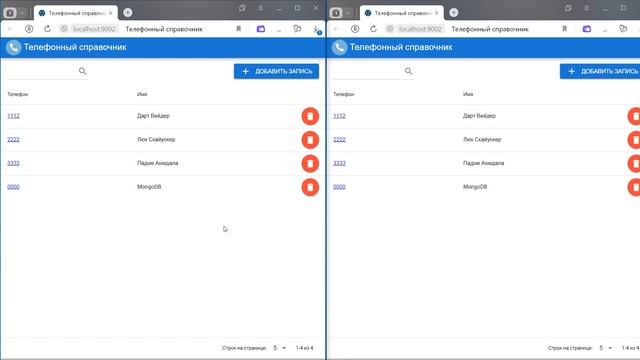Click ДОБАВИТЬ ЗАПИСЬ button in right window
This screenshot has width=640, height=360.
[600, 71]
